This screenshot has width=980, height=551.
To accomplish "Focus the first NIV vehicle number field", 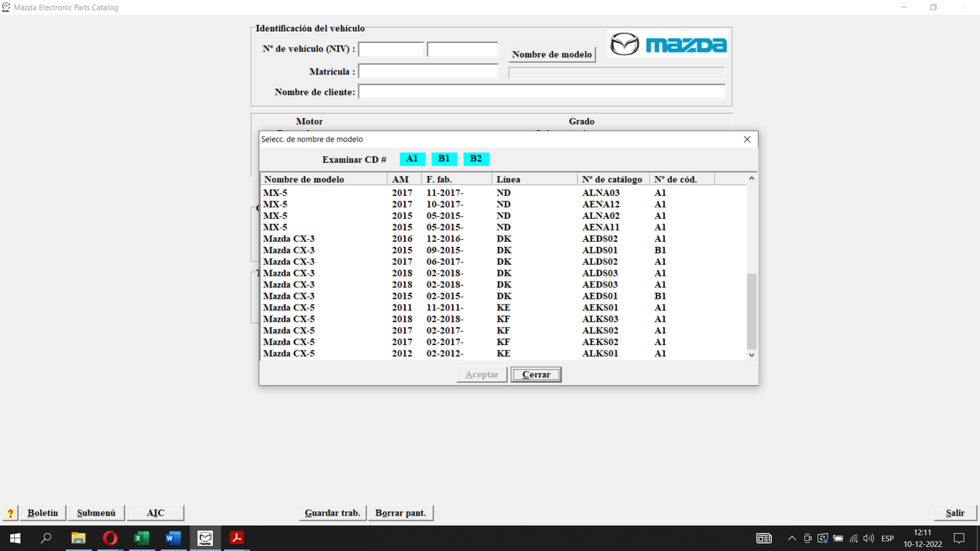I will click(x=391, y=49).
